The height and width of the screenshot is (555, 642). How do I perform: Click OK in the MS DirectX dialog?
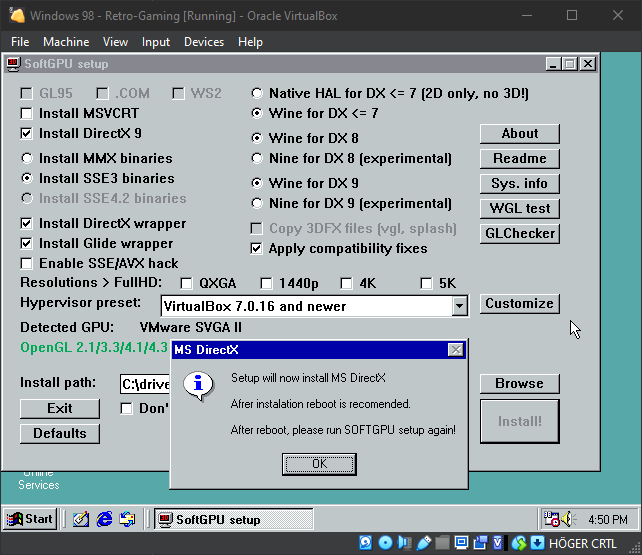(319, 464)
